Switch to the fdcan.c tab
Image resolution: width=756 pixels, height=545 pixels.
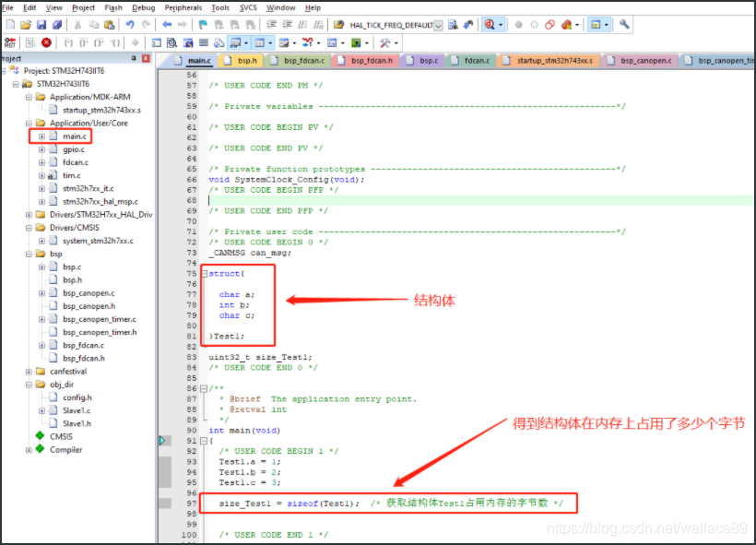click(x=470, y=61)
